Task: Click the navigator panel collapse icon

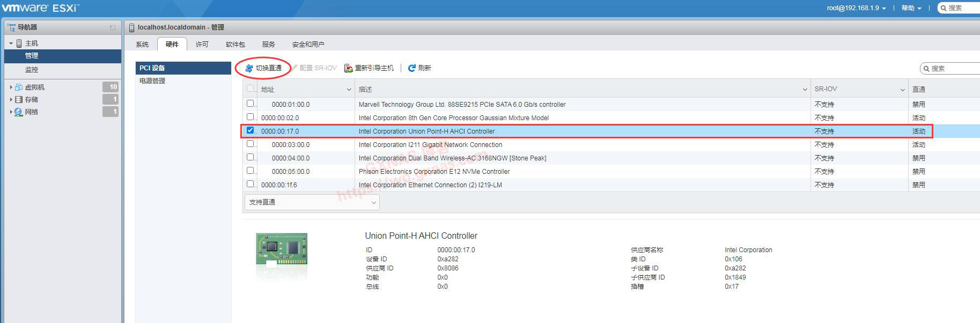Action: tap(113, 27)
